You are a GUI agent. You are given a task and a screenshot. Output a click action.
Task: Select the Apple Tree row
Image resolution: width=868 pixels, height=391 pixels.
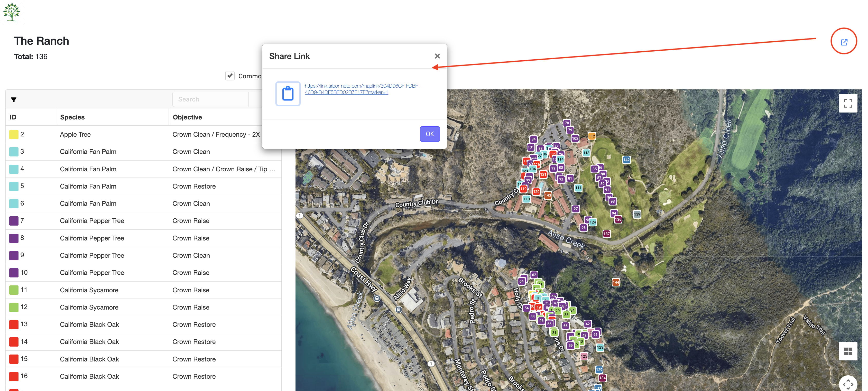click(x=143, y=134)
